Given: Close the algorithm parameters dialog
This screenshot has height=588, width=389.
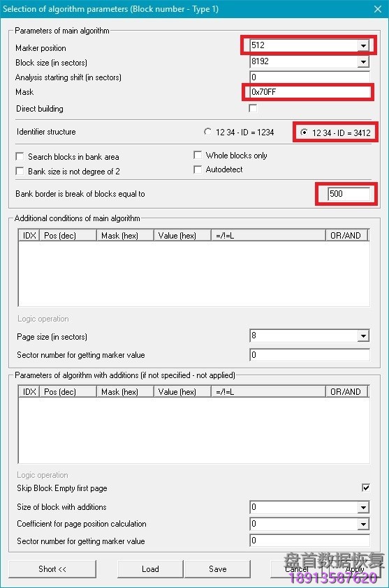Looking at the screenshot, I should pos(378,9).
